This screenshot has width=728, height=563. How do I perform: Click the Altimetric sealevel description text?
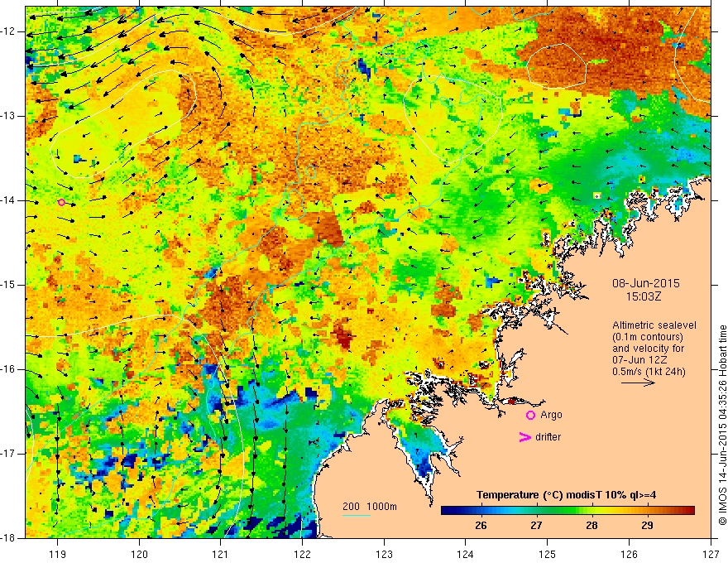click(x=654, y=349)
